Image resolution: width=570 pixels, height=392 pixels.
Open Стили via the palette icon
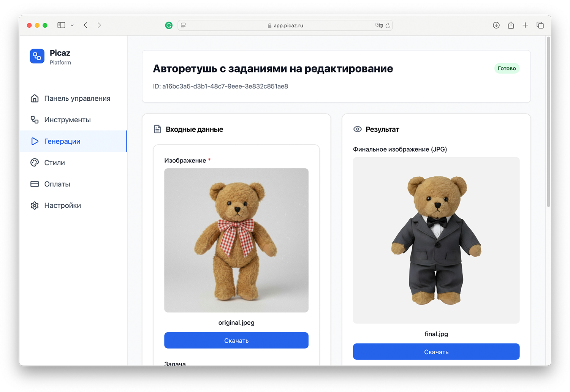(35, 162)
